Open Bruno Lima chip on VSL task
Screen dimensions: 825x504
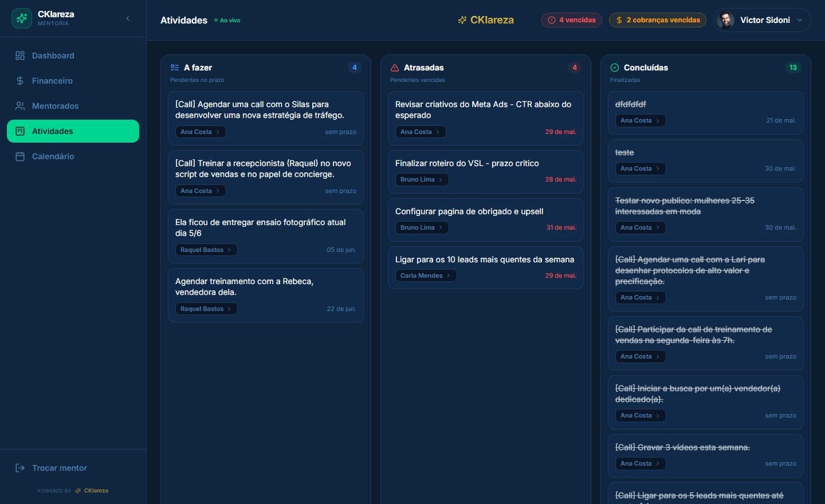click(422, 179)
